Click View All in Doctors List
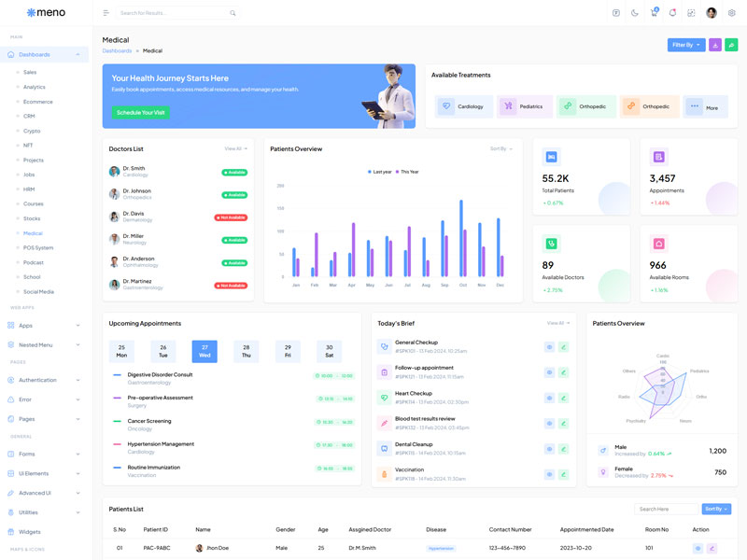The height and width of the screenshot is (560, 747). 235,148
